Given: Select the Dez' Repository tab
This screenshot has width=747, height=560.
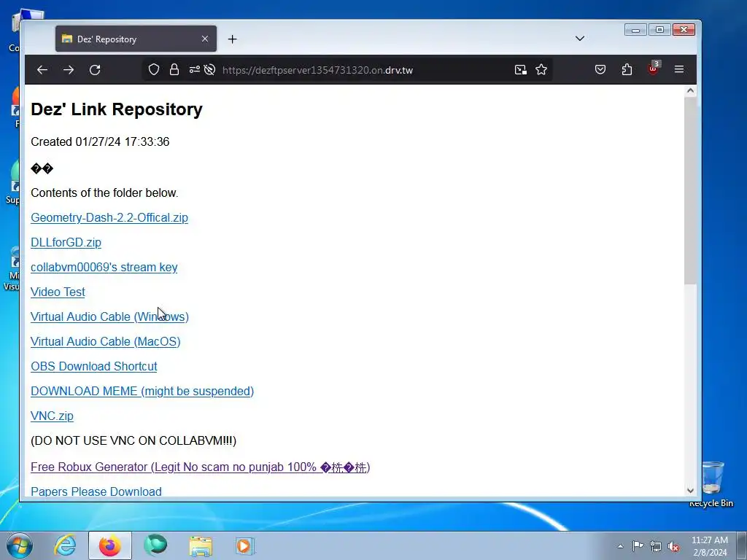Looking at the screenshot, I should tap(136, 39).
